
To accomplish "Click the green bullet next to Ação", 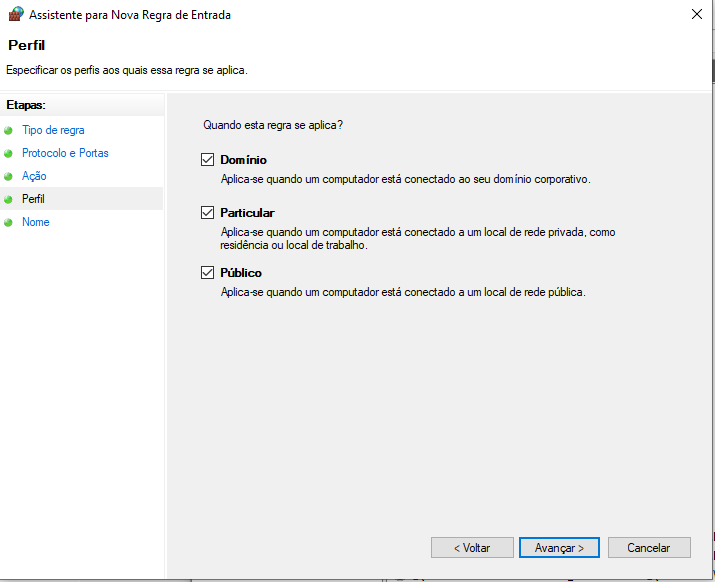I will 9,177.
